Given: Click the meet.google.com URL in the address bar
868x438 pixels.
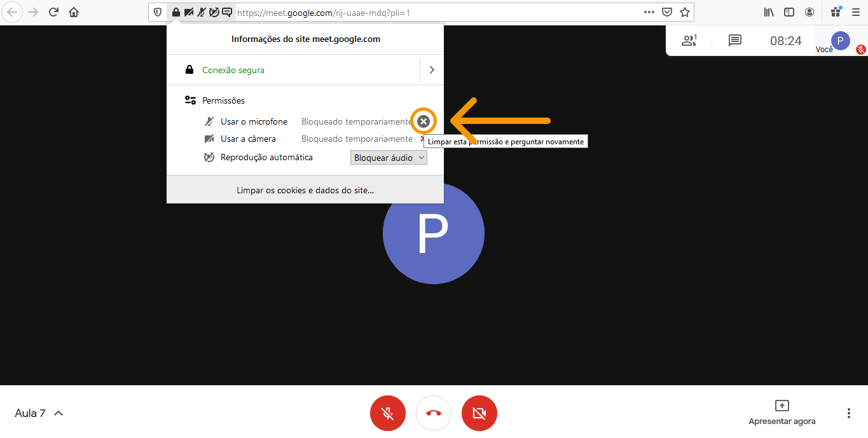Looking at the screenshot, I should point(324,12).
